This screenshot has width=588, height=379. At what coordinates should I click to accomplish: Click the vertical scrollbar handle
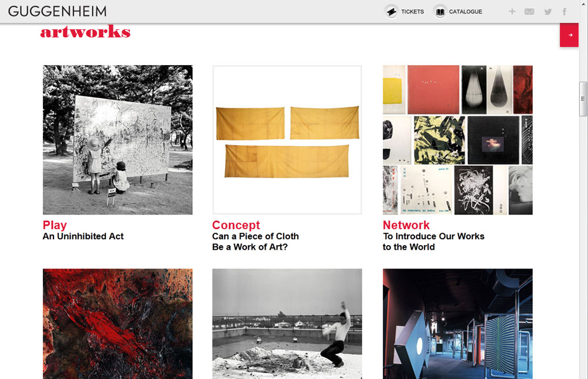point(583,99)
